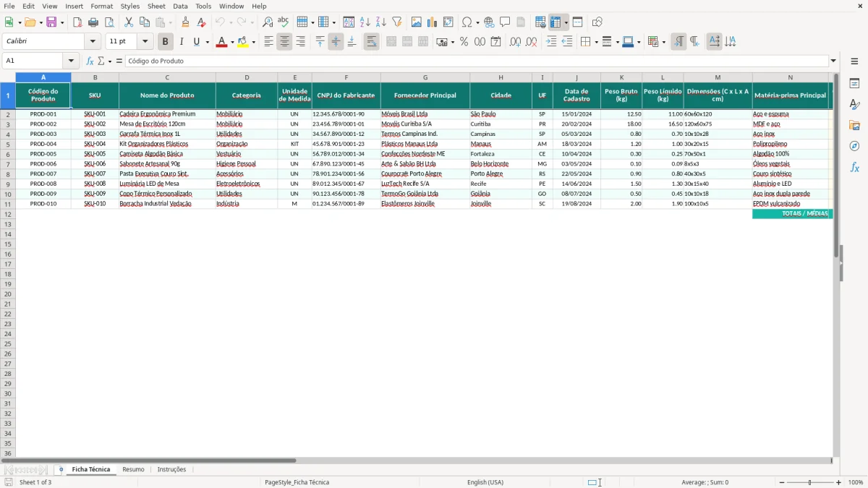868x488 pixels.
Task: Open the Sheet menu
Action: point(156,6)
